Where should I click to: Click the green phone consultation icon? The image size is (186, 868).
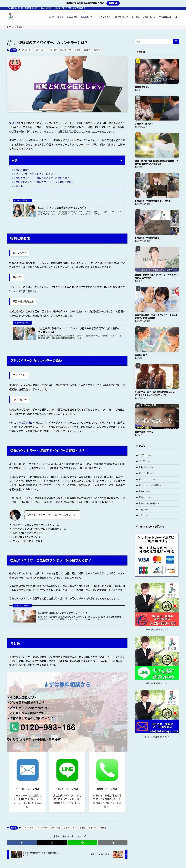click(x=107, y=770)
